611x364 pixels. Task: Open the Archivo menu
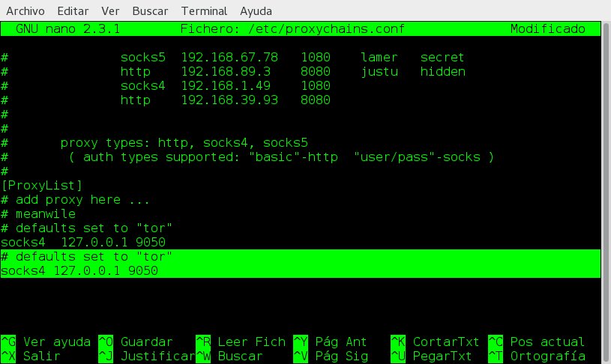pyautogui.click(x=25, y=11)
